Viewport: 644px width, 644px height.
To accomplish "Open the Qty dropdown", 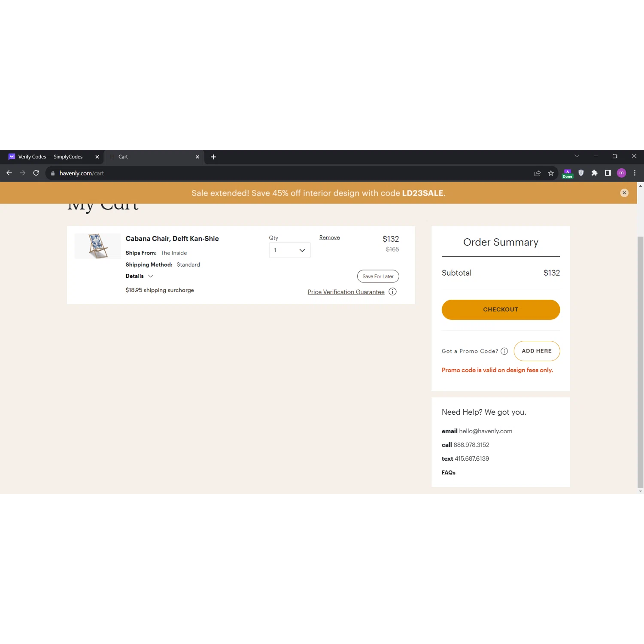I will (290, 250).
